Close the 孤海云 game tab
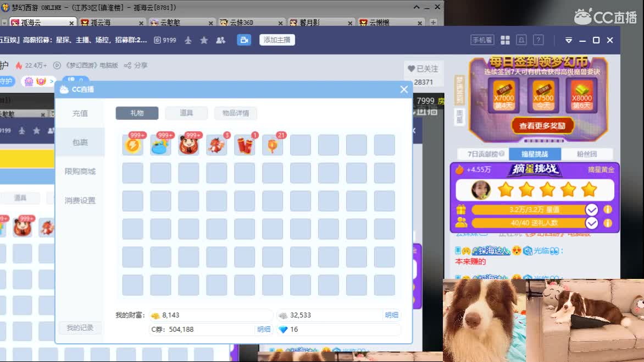Viewport: 644px width, 362px height. (x=71, y=23)
